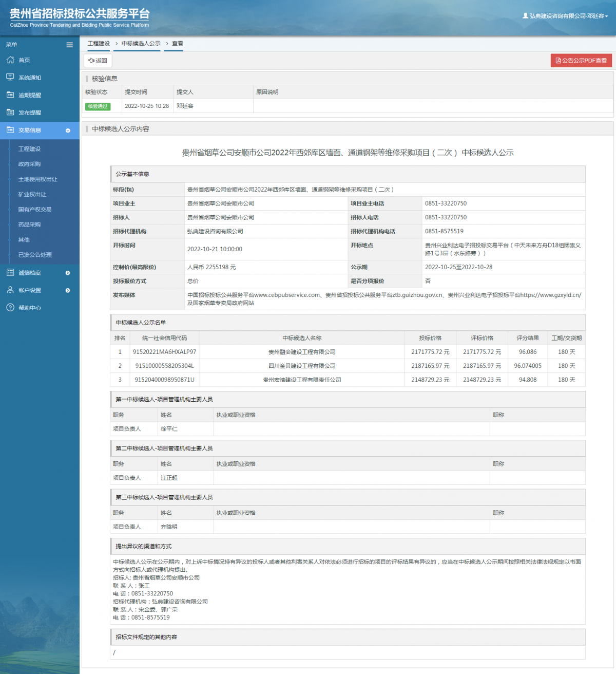Click 提出异议的渠道和方式 section header
Screen dimensions: 616x674
pos(348,546)
